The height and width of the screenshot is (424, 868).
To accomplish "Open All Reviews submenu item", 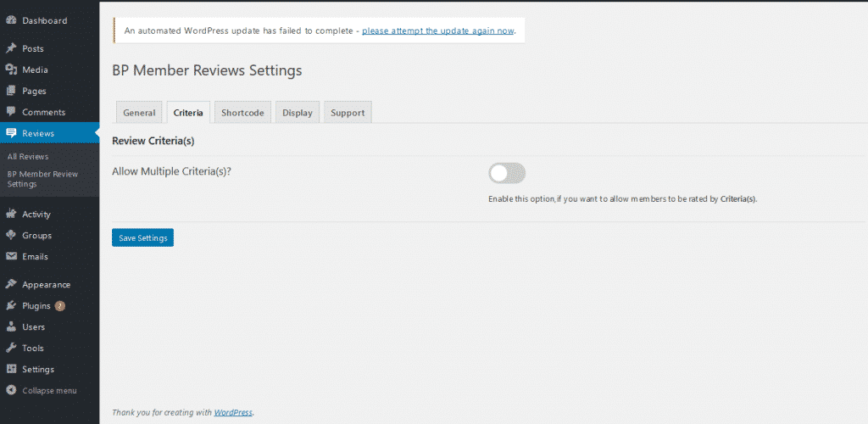I will [28, 157].
